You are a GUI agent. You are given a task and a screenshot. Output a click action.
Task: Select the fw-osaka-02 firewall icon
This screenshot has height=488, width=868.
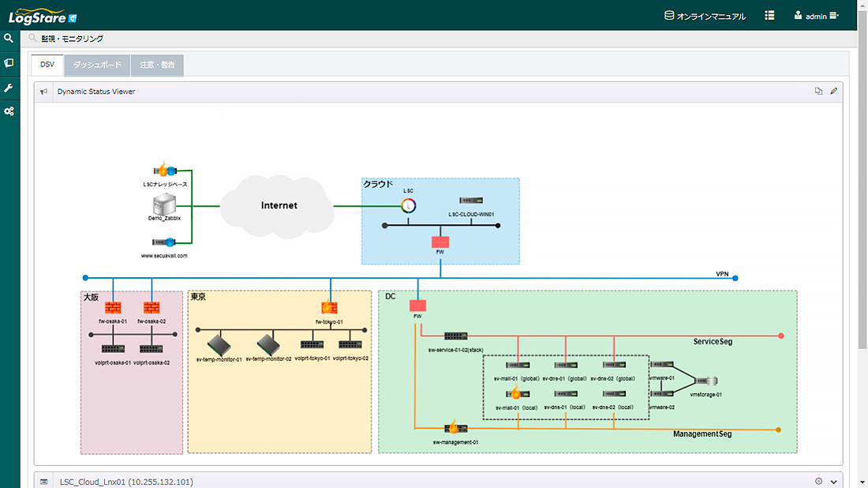[152, 307]
